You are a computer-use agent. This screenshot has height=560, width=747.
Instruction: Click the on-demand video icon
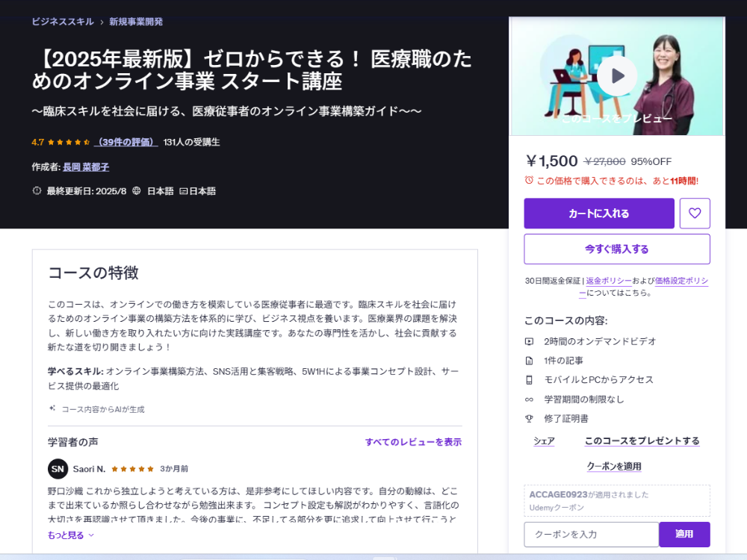pyautogui.click(x=529, y=341)
